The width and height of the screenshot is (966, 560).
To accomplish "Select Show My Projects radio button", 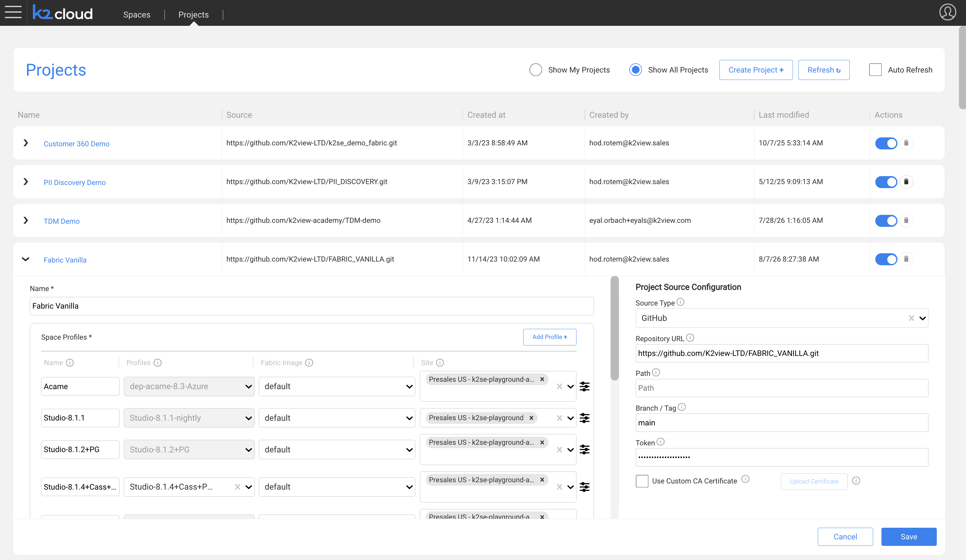I will (536, 70).
